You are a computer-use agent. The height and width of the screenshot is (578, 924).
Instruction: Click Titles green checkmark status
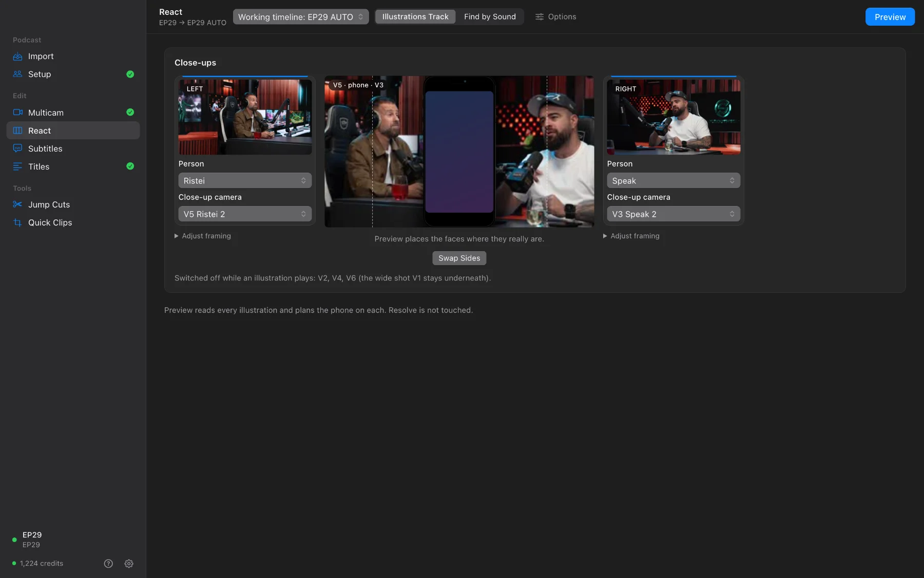click(130, 166)
